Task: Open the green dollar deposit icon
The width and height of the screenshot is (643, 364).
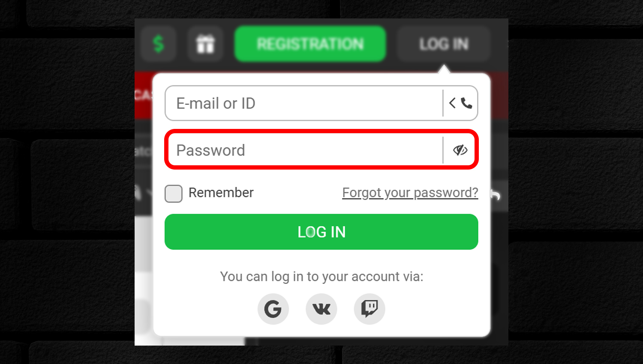Action: click(159, 44)
